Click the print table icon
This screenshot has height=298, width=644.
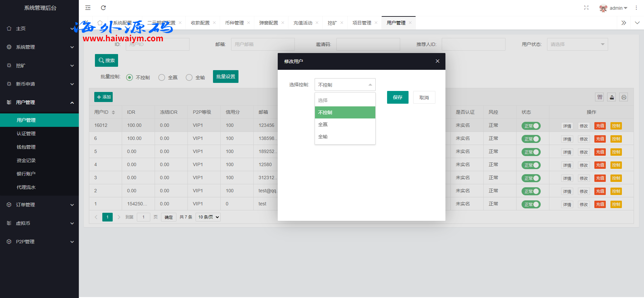click(624, 97)
